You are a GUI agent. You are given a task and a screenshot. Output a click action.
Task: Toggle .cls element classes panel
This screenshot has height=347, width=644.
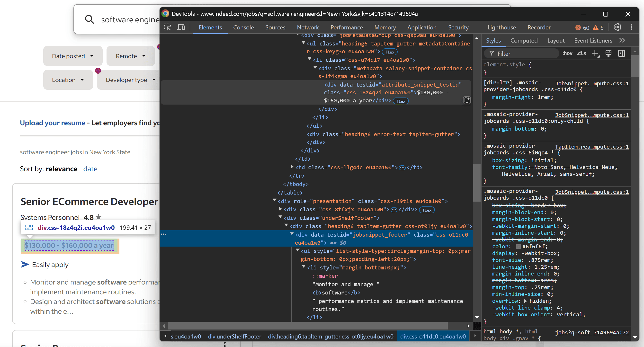581,53
